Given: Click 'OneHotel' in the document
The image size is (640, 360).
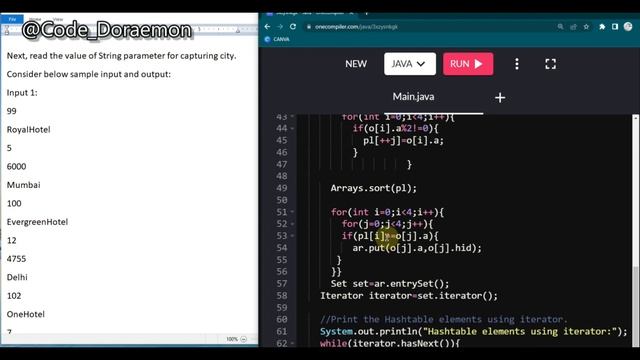Looking at the screenshot, I should [x=26, y=314].
